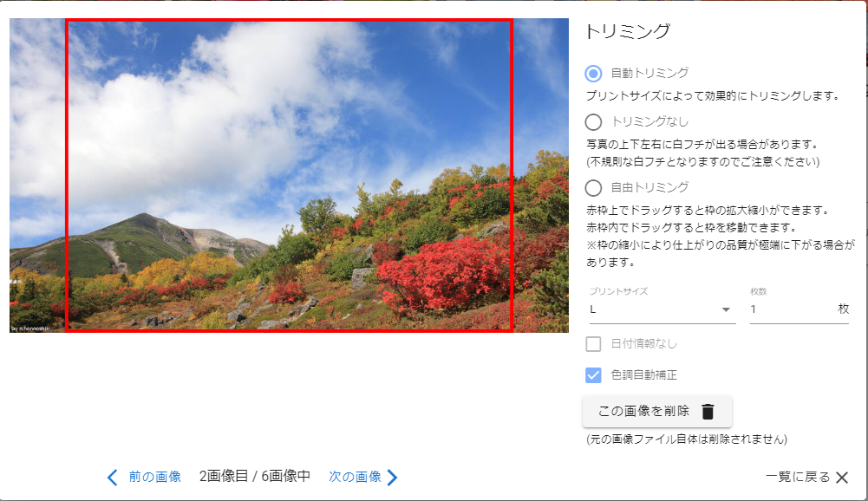868x501 pixels.
Task: Click the selected print size value L
Action: pyautogui.click(x=594, y=309)
